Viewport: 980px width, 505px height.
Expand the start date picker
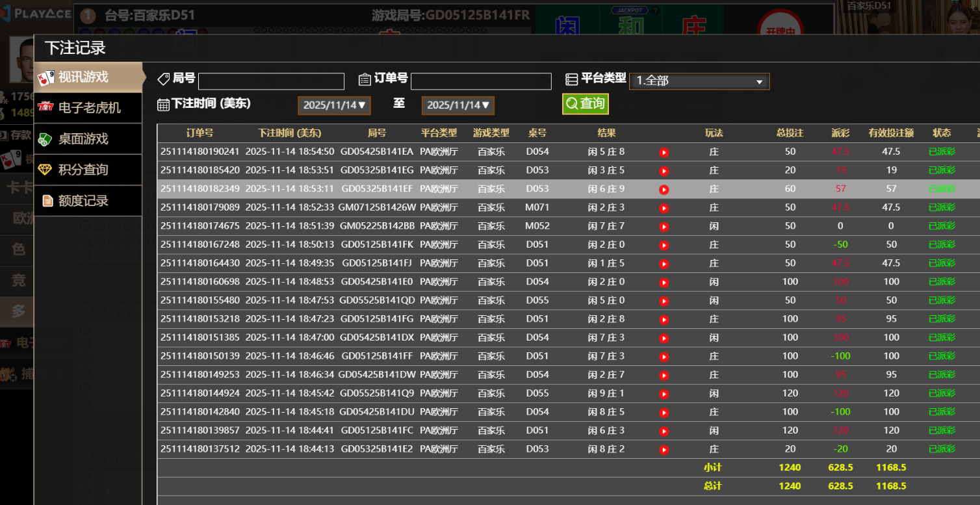tap(334, 105)
